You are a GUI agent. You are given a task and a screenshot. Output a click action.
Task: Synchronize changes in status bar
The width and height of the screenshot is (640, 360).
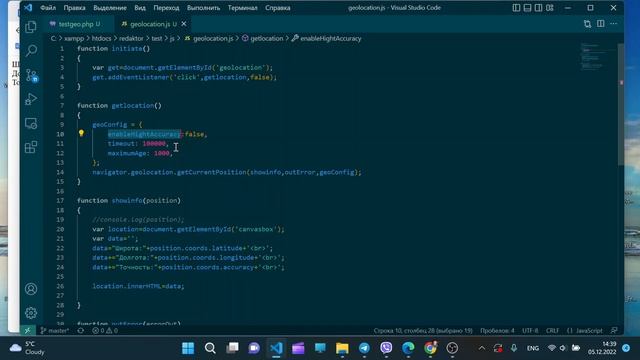click(81, 331)
